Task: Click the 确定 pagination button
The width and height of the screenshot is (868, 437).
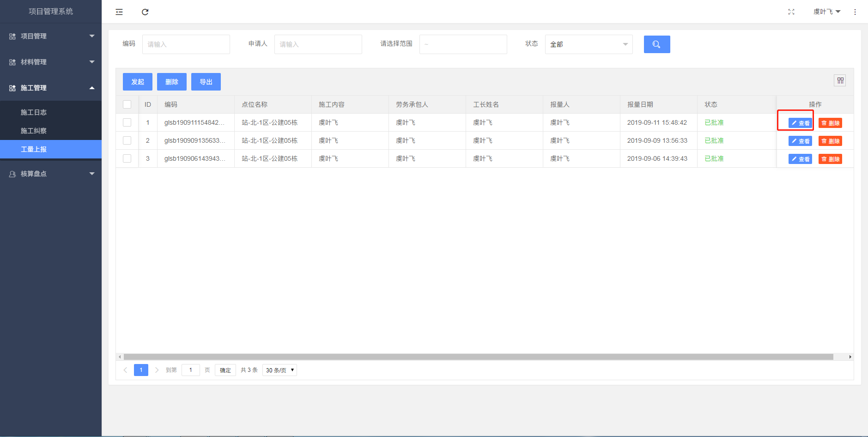Action: 225,370
